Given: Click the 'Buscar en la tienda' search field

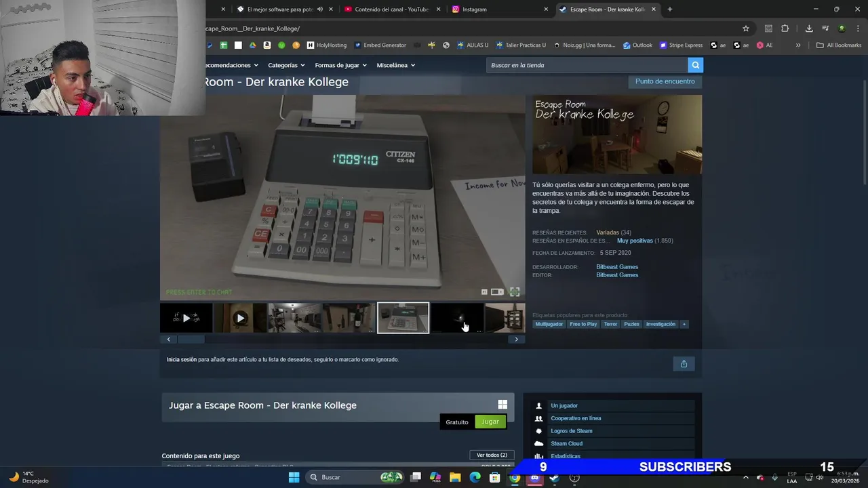Looking at the screenshot, I should pyautogui.click(x=587, y=65).
